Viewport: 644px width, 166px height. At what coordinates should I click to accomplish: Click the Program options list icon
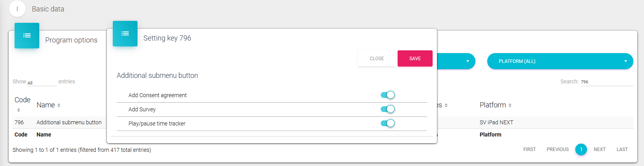[x=27, y=35]
